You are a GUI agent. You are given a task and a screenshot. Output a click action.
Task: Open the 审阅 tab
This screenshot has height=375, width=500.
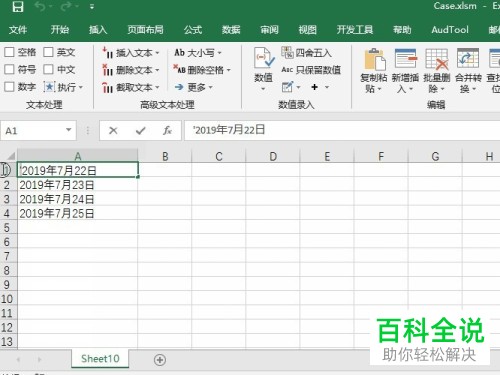coord(269,30)
